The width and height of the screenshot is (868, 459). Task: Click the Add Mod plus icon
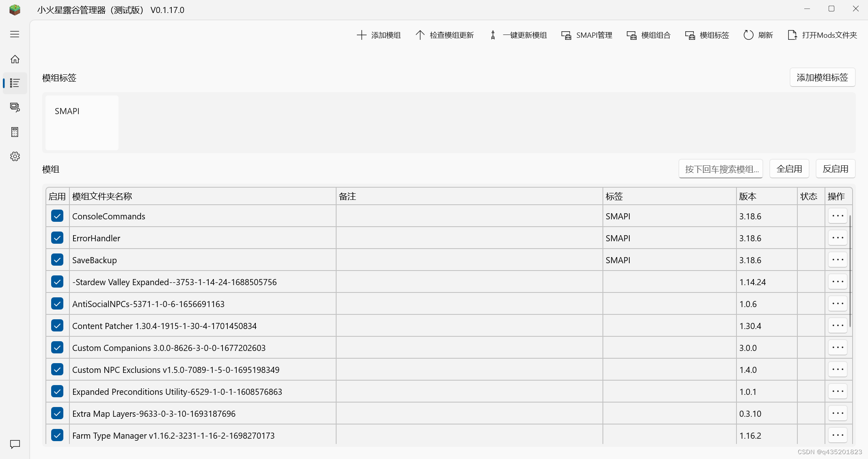pos(361,35)
